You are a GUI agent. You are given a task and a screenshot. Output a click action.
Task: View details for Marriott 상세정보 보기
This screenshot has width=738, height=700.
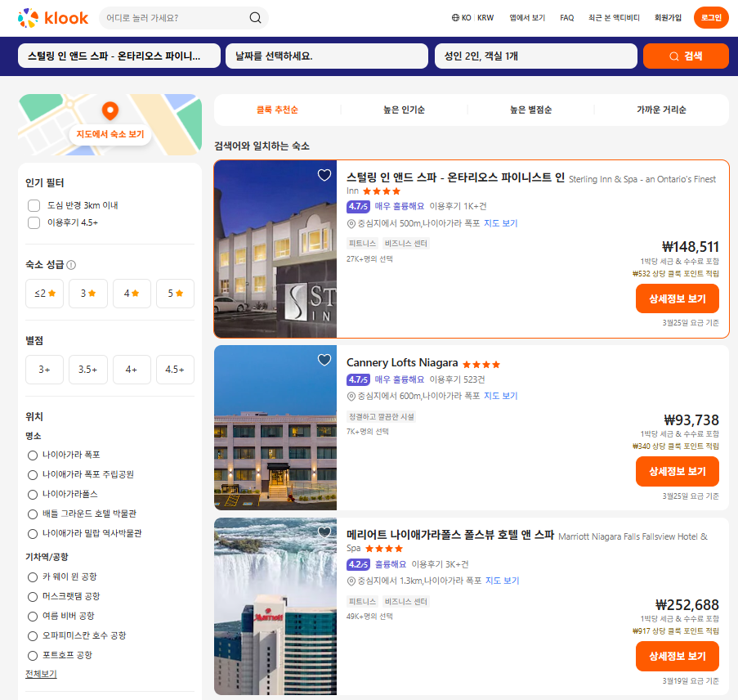(678, 656)
